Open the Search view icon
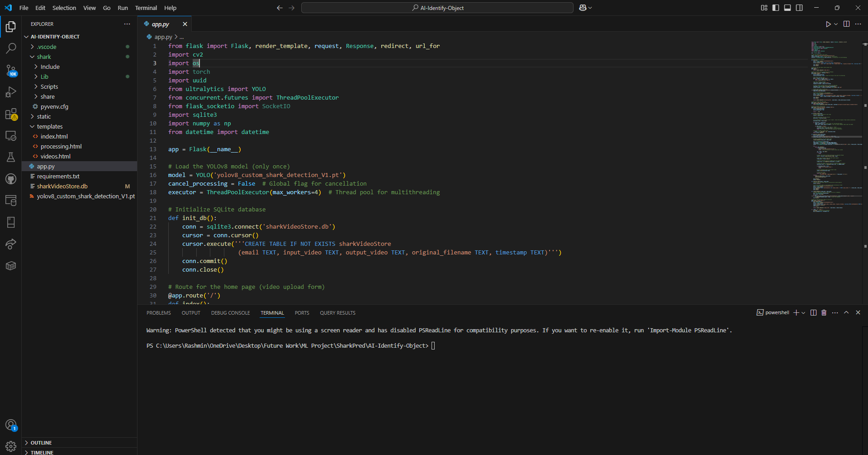Screen dimensions: 868x455 point(11,48)
